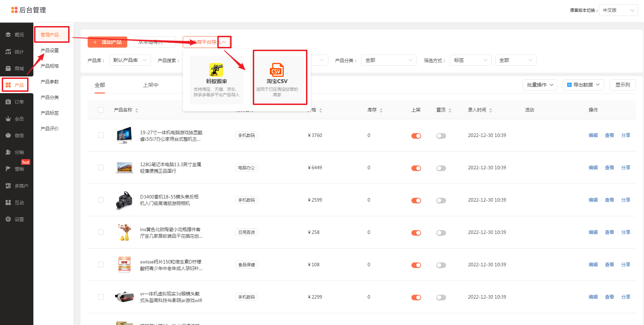644x325 pixels.
Task: Open the 从本地导入 dropdown
Action: coord(155,42)
